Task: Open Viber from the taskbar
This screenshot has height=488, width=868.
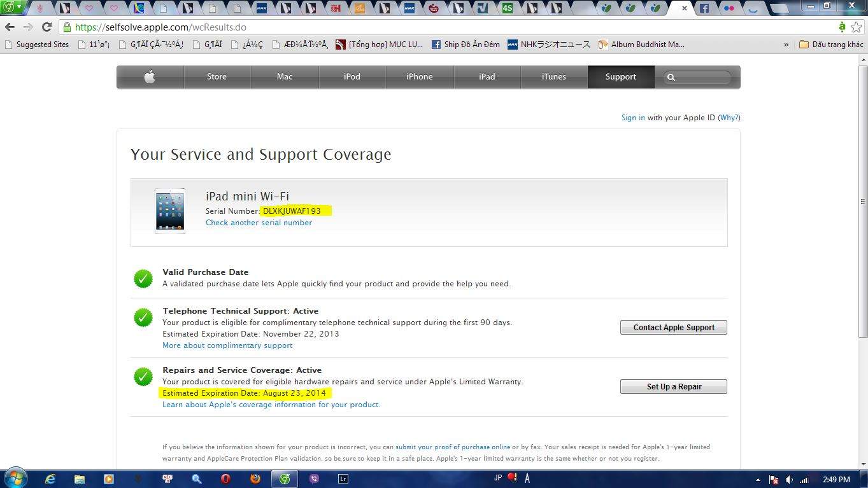Action: tap(313, 479)
